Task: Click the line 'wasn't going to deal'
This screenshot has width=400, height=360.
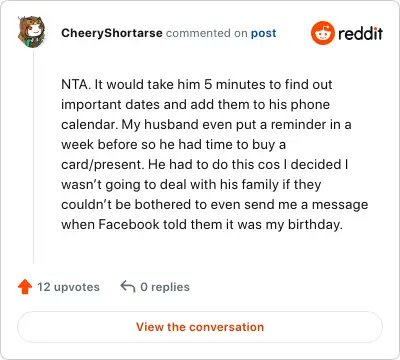Action: point(191,184)
